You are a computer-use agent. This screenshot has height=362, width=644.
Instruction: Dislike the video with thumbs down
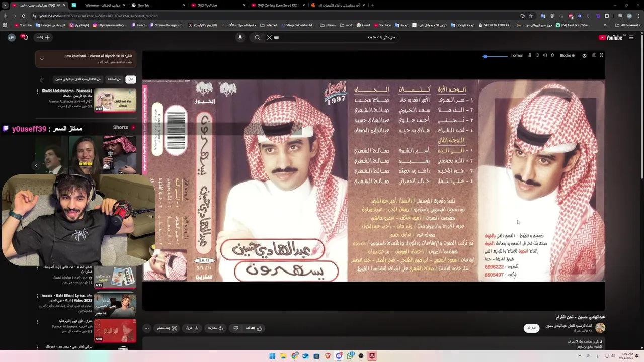236,328
